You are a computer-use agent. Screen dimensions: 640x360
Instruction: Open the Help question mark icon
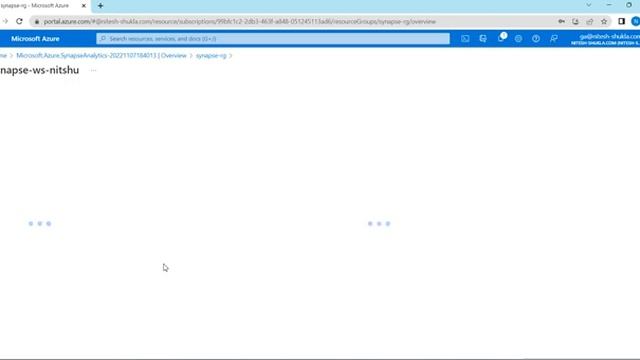[536, 39]
